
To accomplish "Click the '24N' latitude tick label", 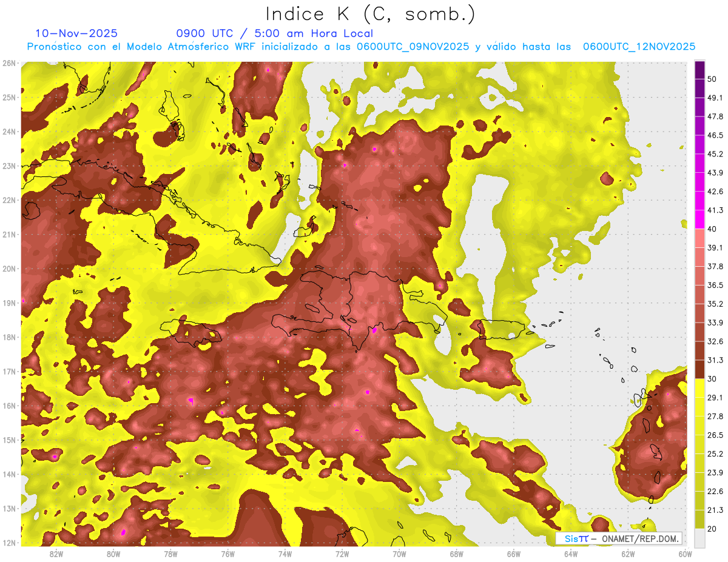I will (x=9, y=132).
